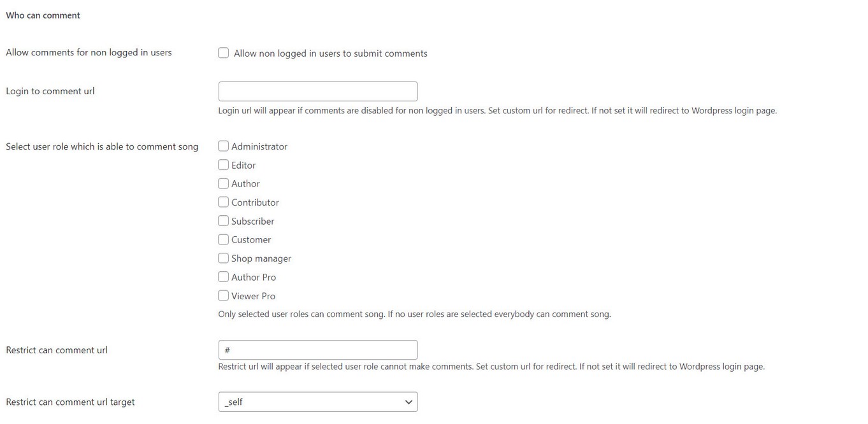The height and width of the screenshot is (424, 868).
Task: Click the 'Who can comment' section heading
Action: pyautogui.click(x=43, y=15)
